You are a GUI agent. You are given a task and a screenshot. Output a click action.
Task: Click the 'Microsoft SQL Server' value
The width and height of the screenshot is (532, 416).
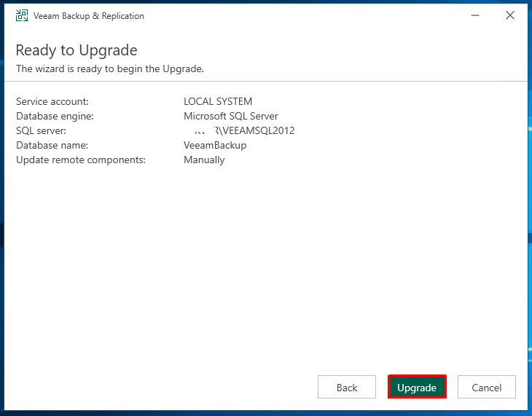pos(231,116)
